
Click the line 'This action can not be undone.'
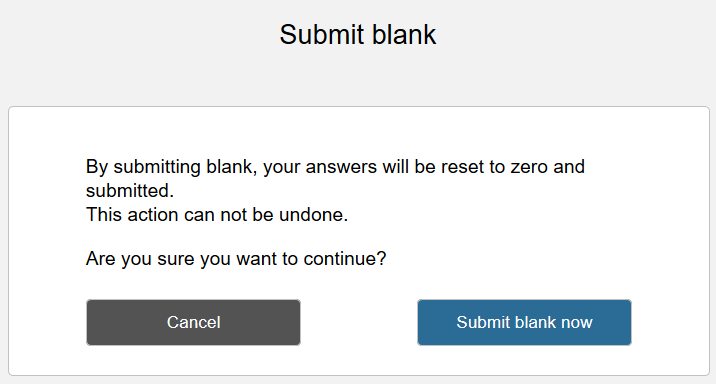(217, 215)
